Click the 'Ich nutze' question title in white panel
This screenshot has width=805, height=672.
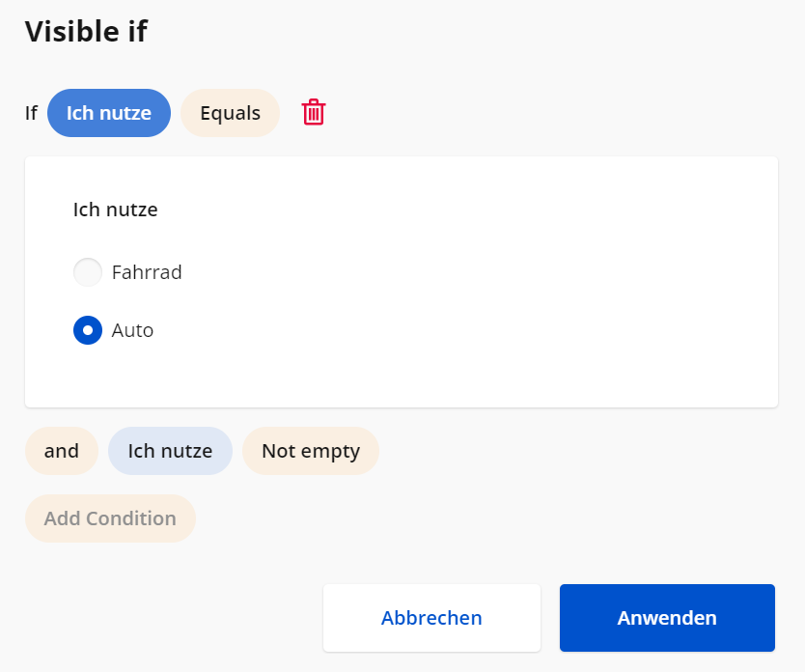(x=115, y=210)
